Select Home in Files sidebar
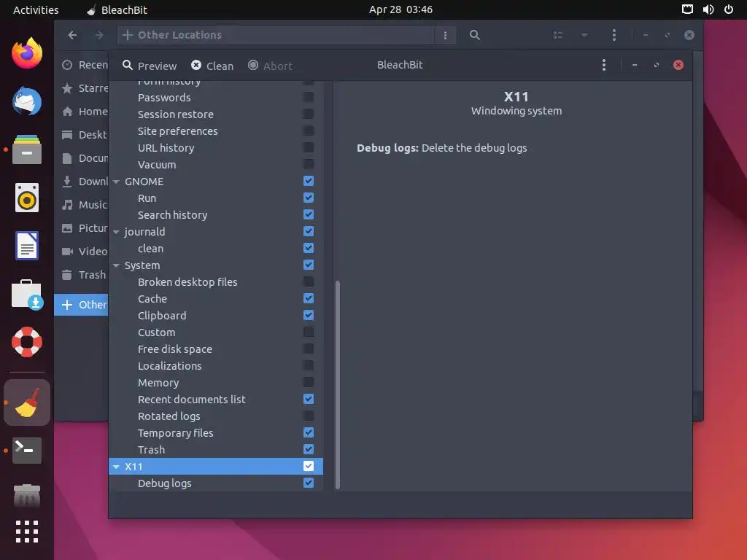This screenshot has width=747, height=560. tap(82, 112)
